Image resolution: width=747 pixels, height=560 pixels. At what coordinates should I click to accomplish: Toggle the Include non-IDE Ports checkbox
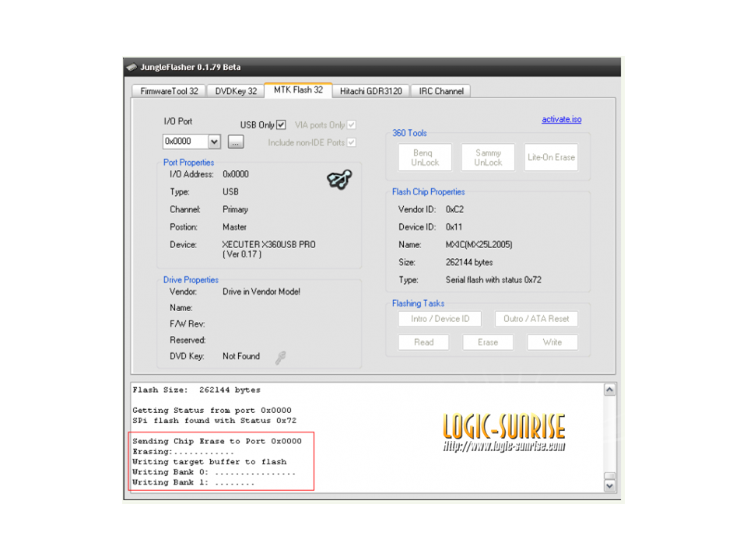(352, 142)
